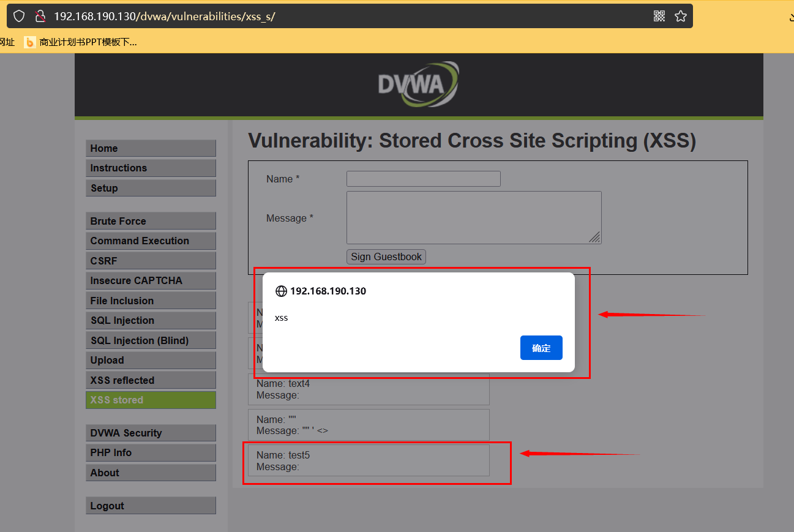Open the Instructions menu item
Image resolution: width=794 pixels, height=532 pixels.
click(x=151, y=168)
